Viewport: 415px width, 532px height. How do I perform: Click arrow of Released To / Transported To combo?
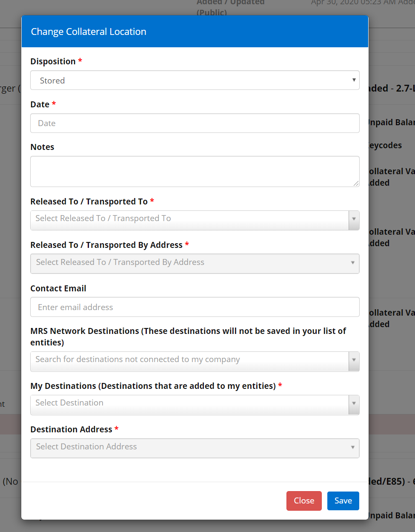pos(354,220)
